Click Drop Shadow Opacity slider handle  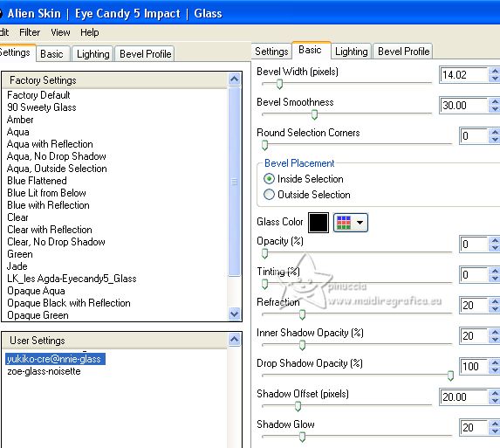click(x=450, y=376)
